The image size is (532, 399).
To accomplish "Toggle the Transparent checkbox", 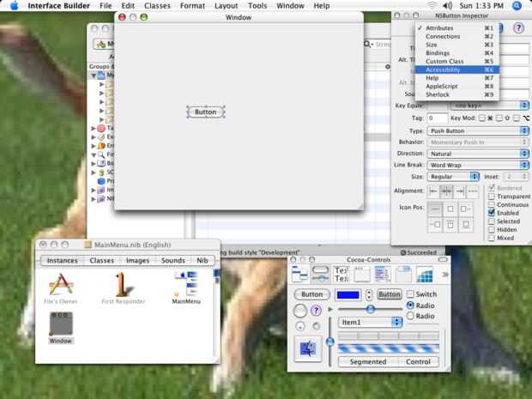I will click(492, 196).
